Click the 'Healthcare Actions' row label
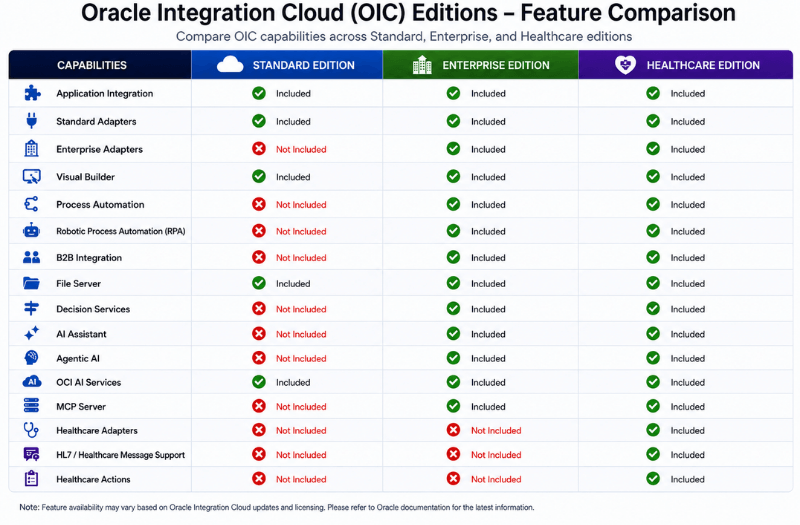Image resolution: width=800 pixels, height=525 pixels. (x=93, y=479)
